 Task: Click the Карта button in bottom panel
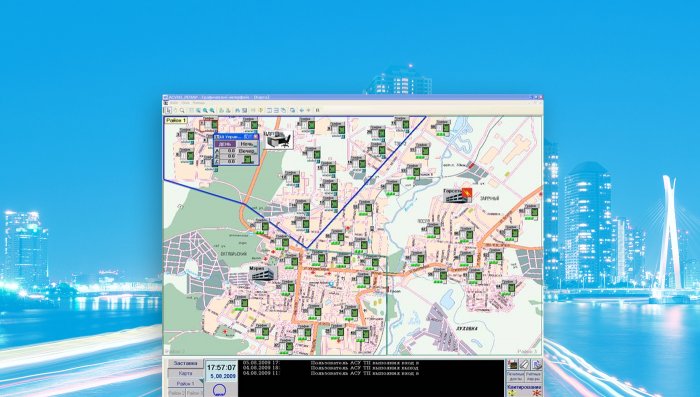click(185, 373)
